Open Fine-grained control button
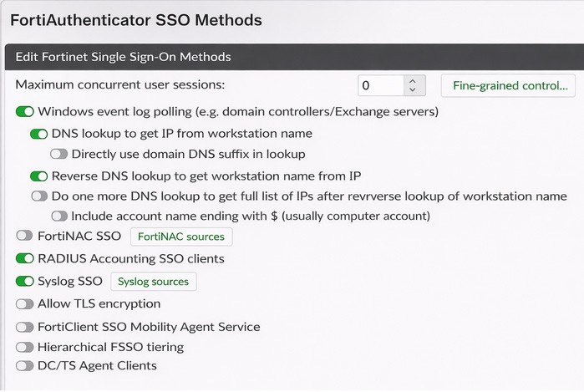 [x=509, y=86]
